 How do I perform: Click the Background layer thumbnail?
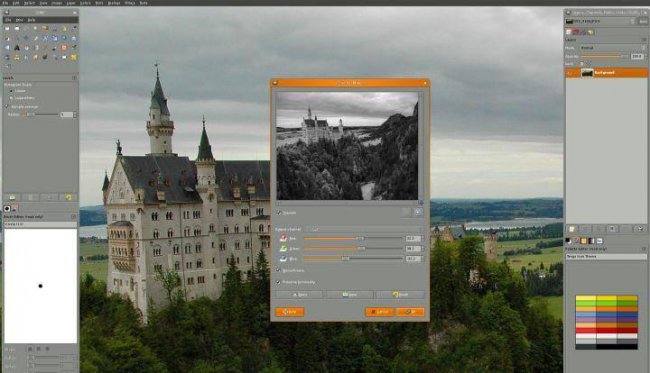[x=587, y=73]
